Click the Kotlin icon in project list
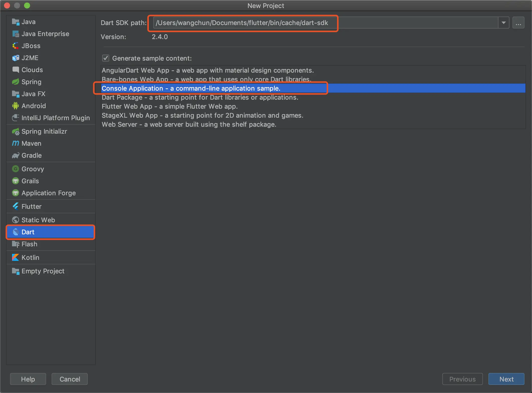Screen dimensions: 532x393 pyautogui.click(x=16, y=257)
